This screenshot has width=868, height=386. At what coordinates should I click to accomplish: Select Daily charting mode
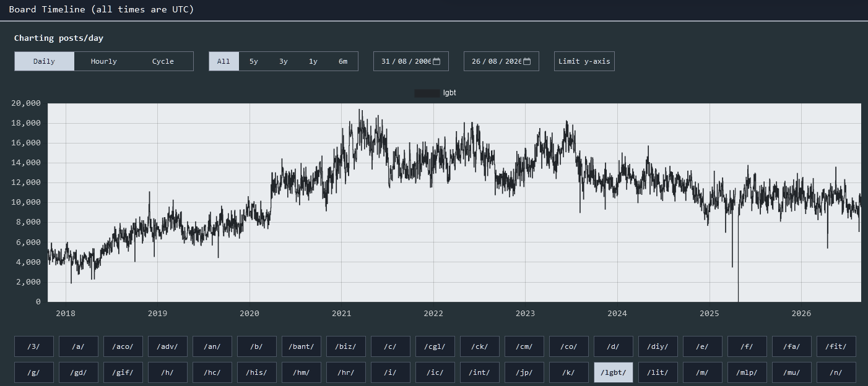click(44, 61)
